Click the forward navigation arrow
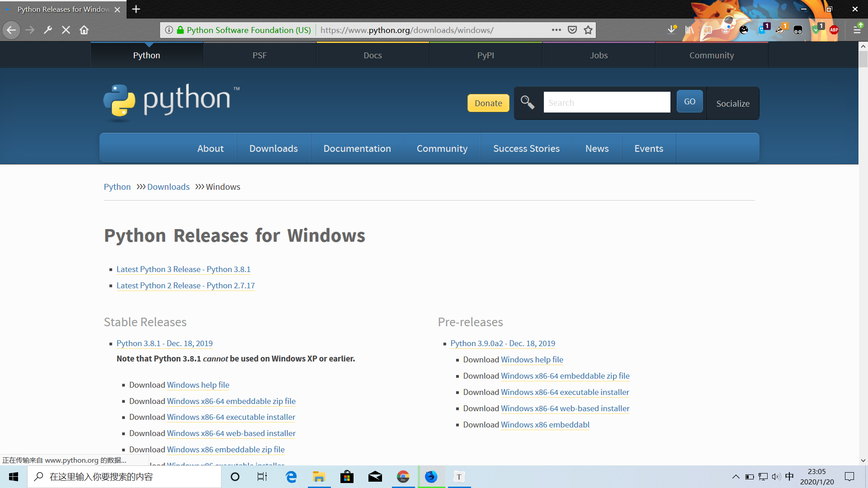This screenshot has height=488, width=868. click(30, 30)
